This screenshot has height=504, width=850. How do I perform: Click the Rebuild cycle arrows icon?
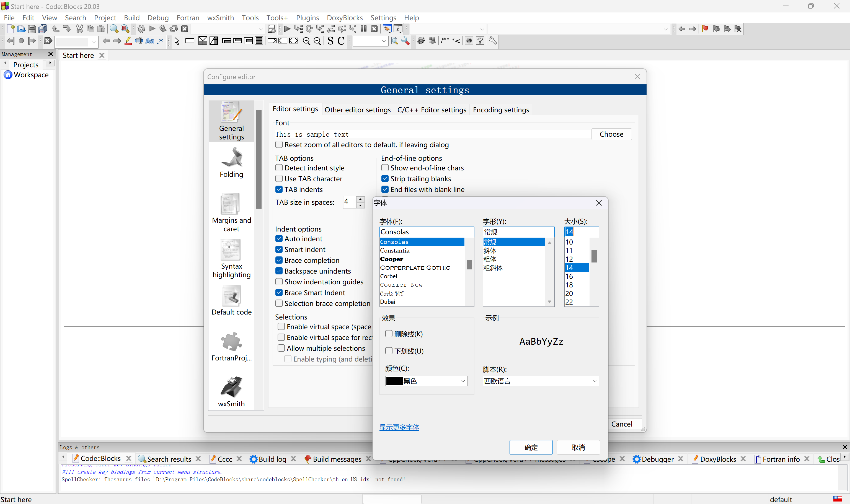pyautogui.click(x=174, y=29)
